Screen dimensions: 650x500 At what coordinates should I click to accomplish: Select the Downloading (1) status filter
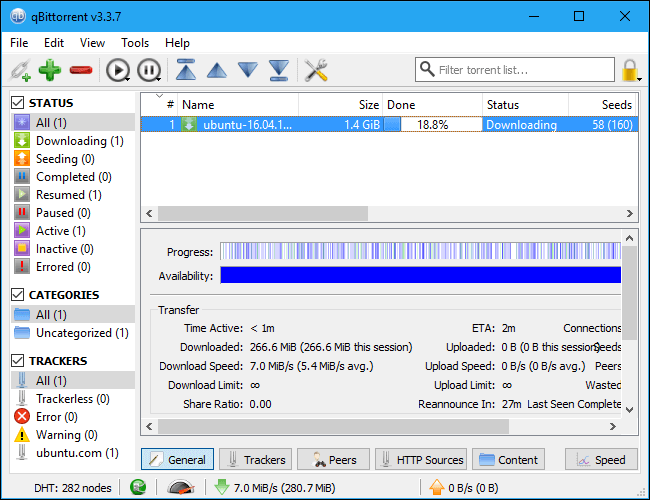coord(79,141)
